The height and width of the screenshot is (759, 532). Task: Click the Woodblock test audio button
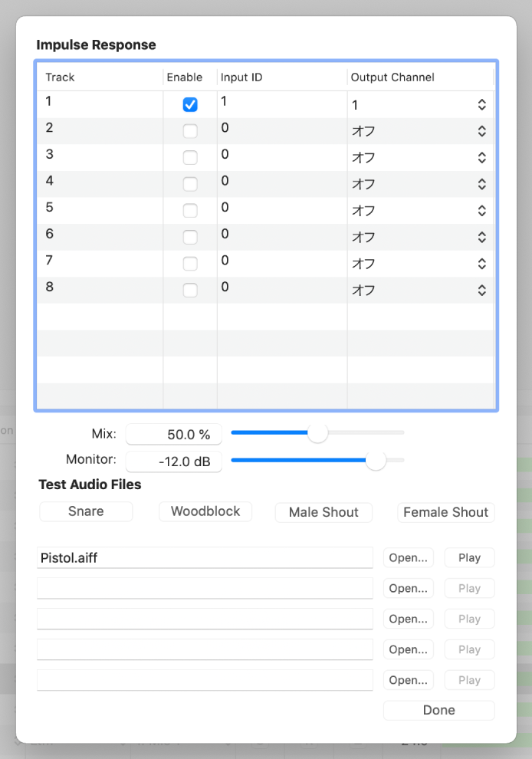tap(205, 511)
